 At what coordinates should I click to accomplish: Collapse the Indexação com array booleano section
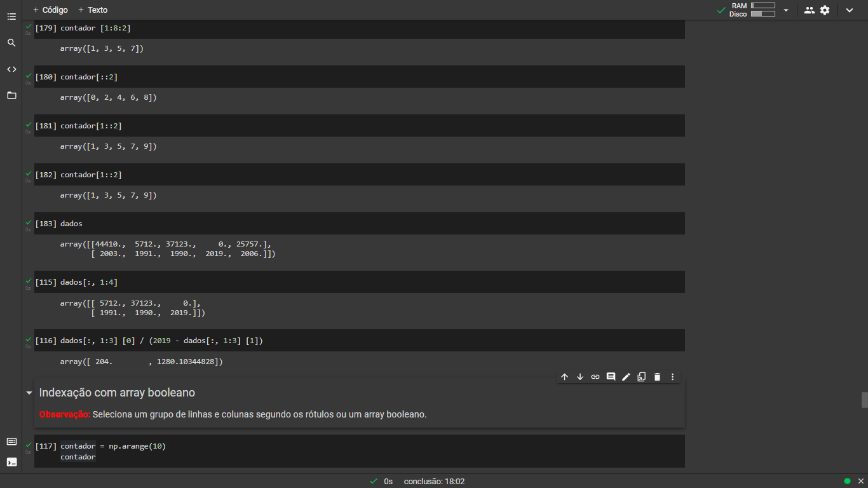tap(29, 393)
